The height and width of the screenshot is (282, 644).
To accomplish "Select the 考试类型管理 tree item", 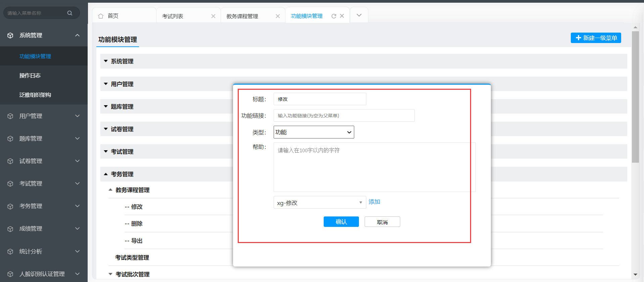I will pos(132,257).
